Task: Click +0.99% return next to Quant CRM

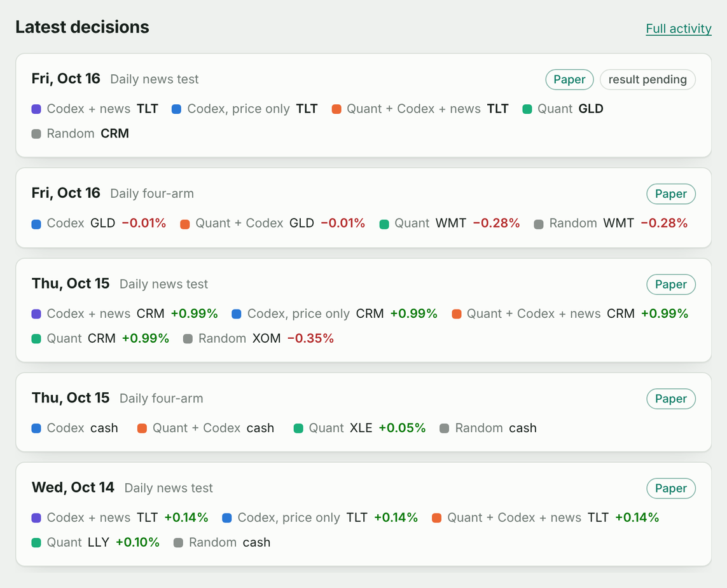Action: [x=146, y=338]
